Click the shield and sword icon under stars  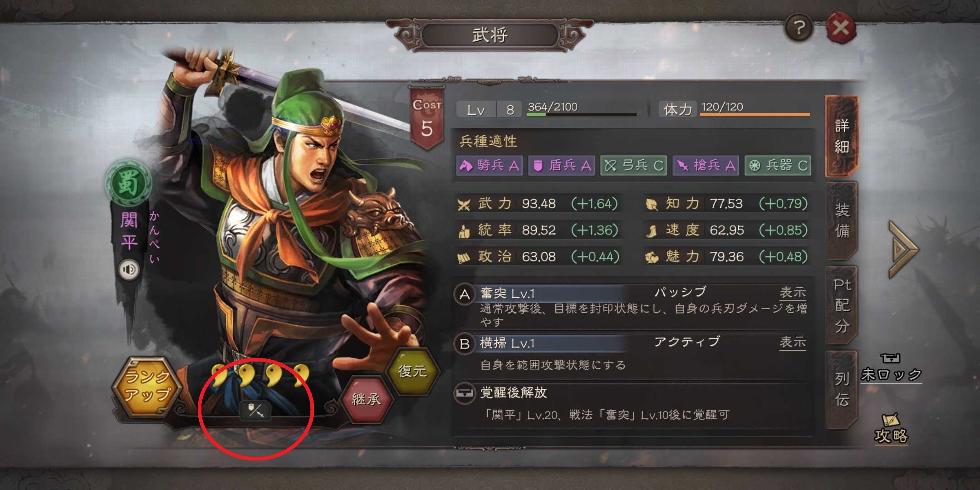(255, 411)
